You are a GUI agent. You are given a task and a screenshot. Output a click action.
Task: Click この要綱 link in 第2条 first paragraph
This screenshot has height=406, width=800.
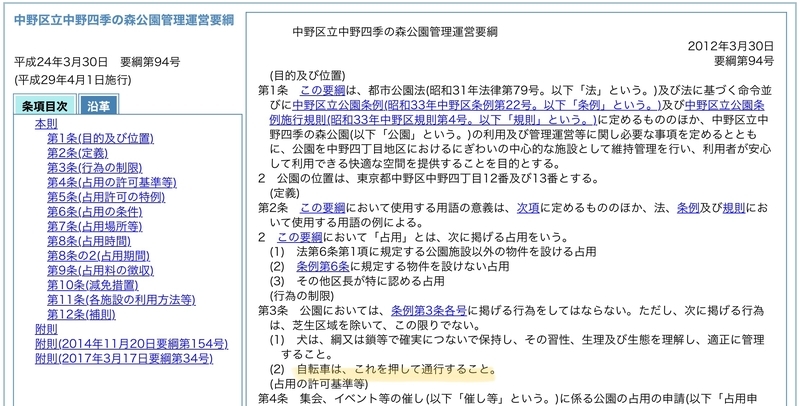(x=322, y=208)
